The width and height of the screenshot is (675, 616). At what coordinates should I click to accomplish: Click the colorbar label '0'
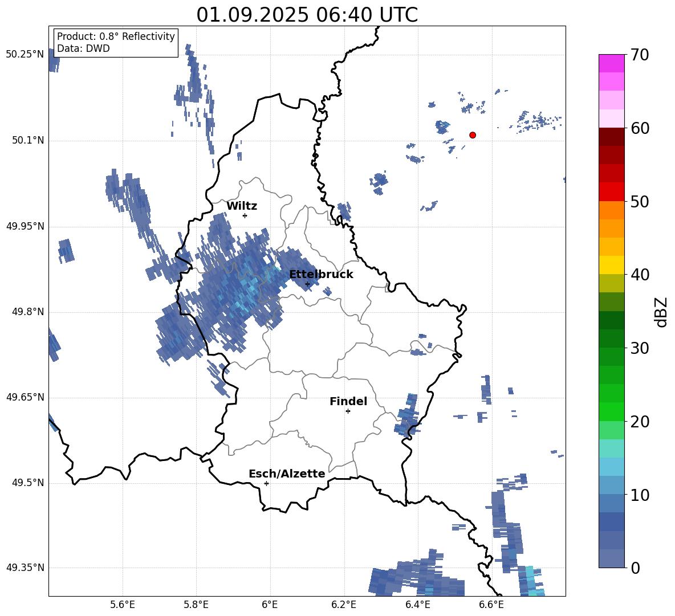point(635,568)
